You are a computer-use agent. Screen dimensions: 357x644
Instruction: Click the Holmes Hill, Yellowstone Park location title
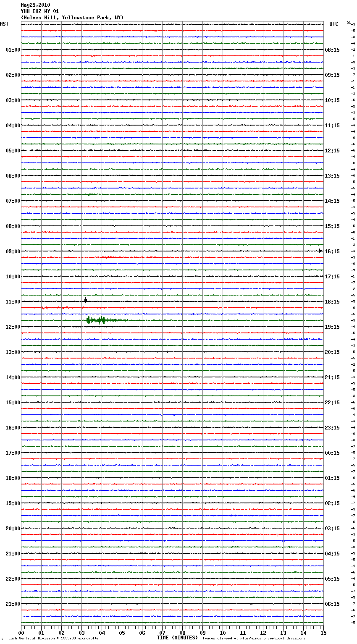coord(72,18)
